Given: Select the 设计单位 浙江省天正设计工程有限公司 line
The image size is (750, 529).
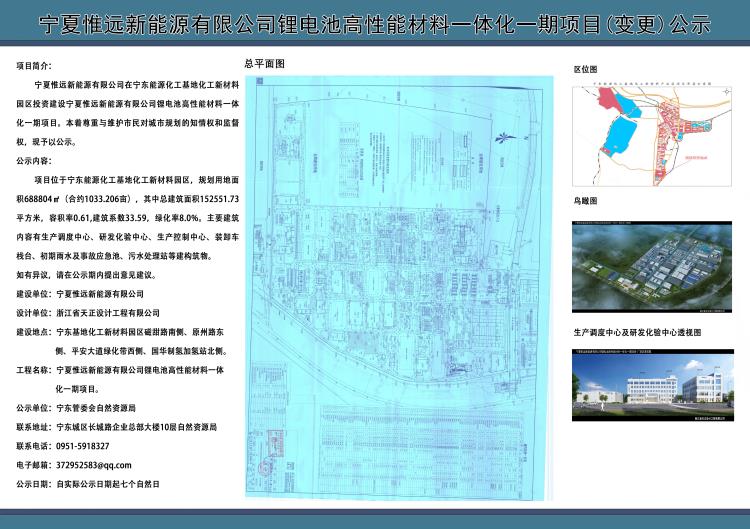Looking at the screenshot, I should 88,313.
